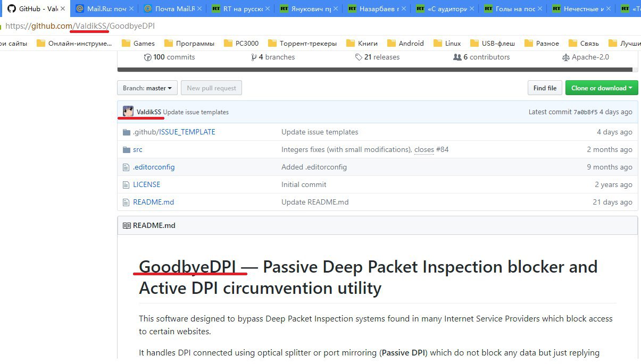Show the 6 contributors

(481, 57)
